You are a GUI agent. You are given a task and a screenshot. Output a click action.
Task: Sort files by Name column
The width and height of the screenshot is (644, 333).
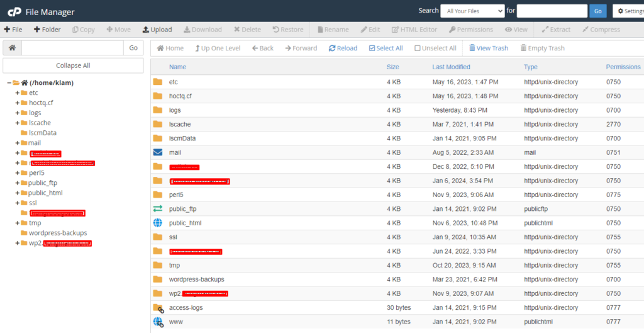pyautogui.click(x=177, y=67)
